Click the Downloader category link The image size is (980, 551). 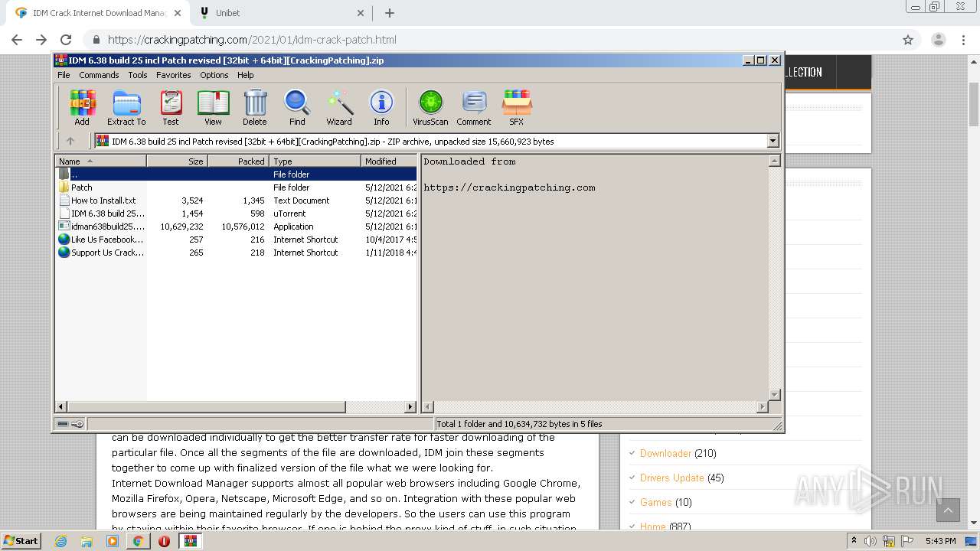click(x=665, y=453)
